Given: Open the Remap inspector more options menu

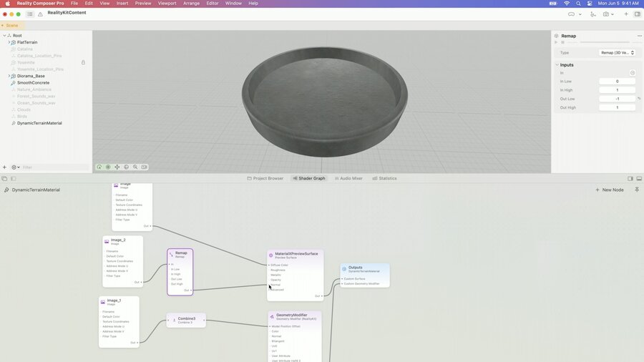Looking at the screenshot, I should [640, 36].
